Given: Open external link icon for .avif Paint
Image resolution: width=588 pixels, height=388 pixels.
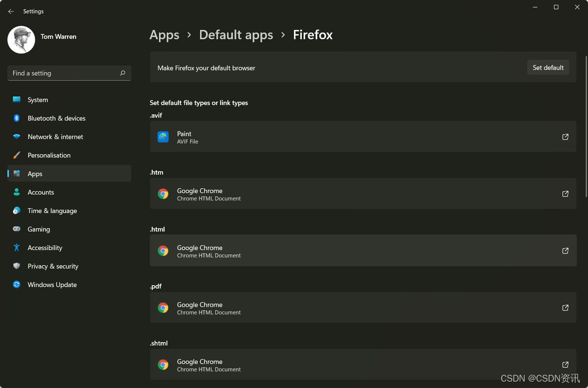Looking at the screenshot, I should (565, 137).
